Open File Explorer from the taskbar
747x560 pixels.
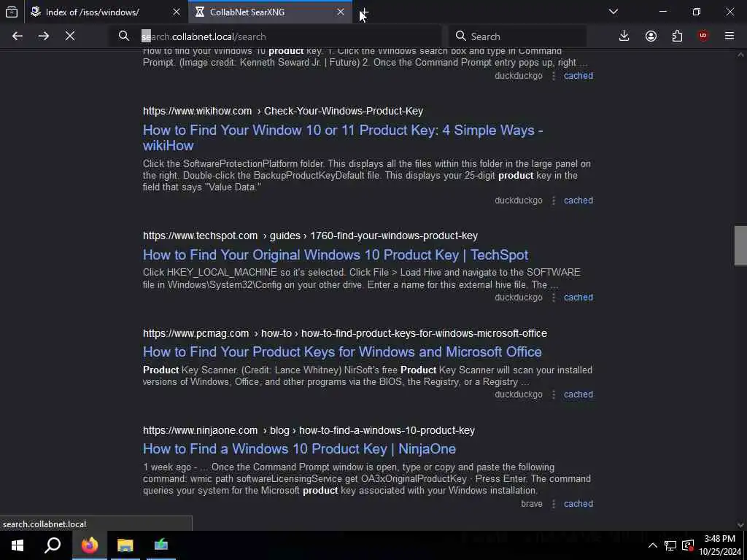[125, 545]
